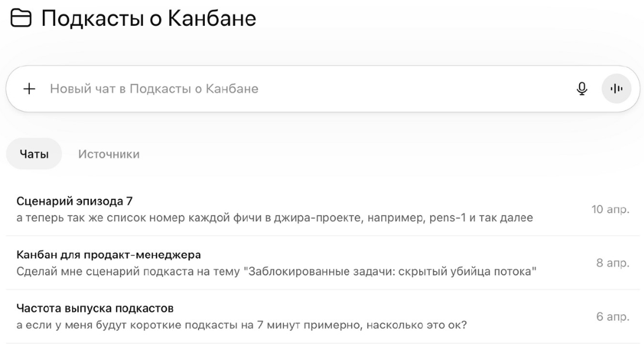Click the project folder icon

coord(20,19)
